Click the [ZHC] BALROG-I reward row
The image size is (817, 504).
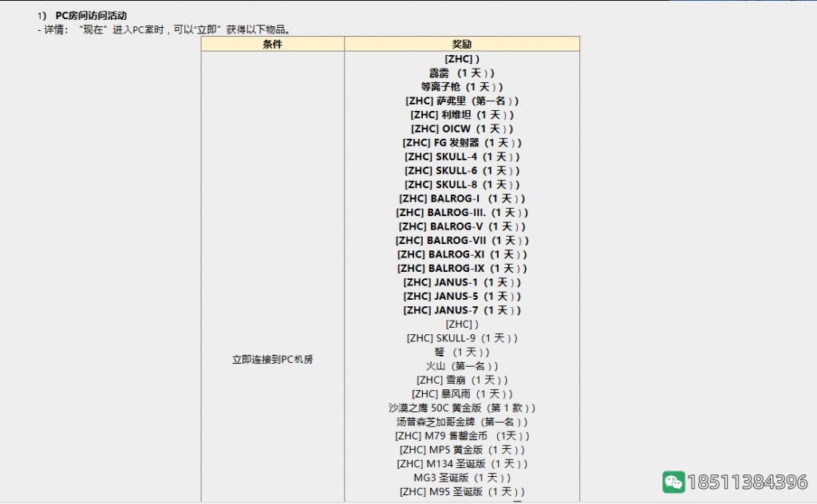[461, 198]
